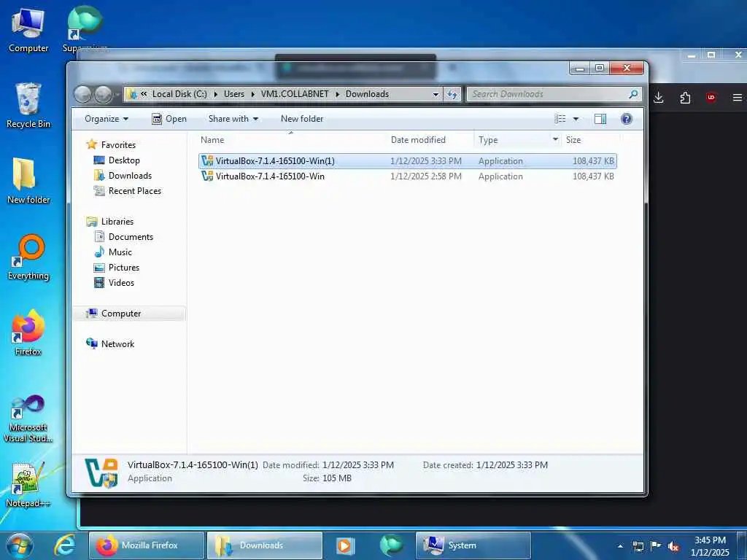Click the search magnifier icon in Explorer
Viewport: 747px width, 560px height.
pyautogui.click(x=633, y=94)
